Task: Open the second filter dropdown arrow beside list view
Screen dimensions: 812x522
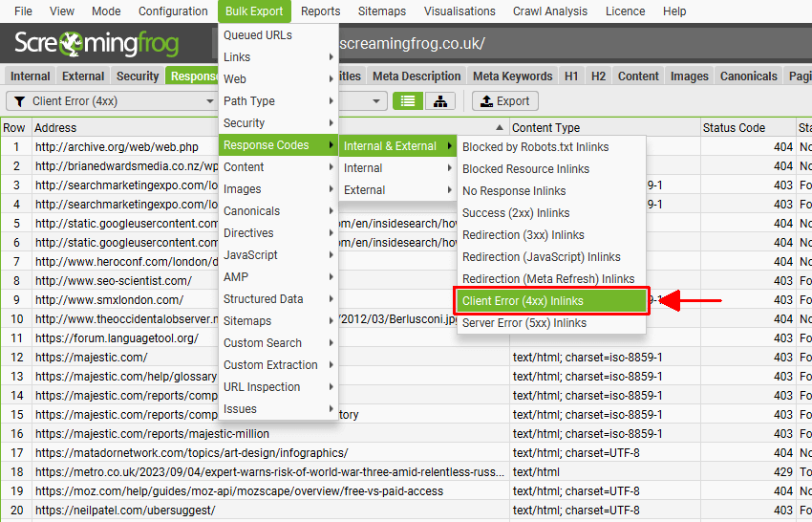Action: pyautogui.click(x=376, y=101)
